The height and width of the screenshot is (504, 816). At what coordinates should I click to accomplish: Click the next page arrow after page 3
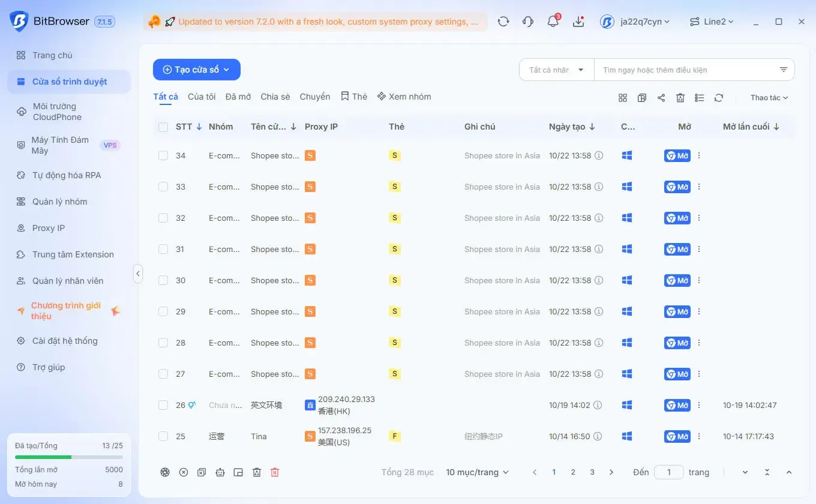click(x=611, y=472)
